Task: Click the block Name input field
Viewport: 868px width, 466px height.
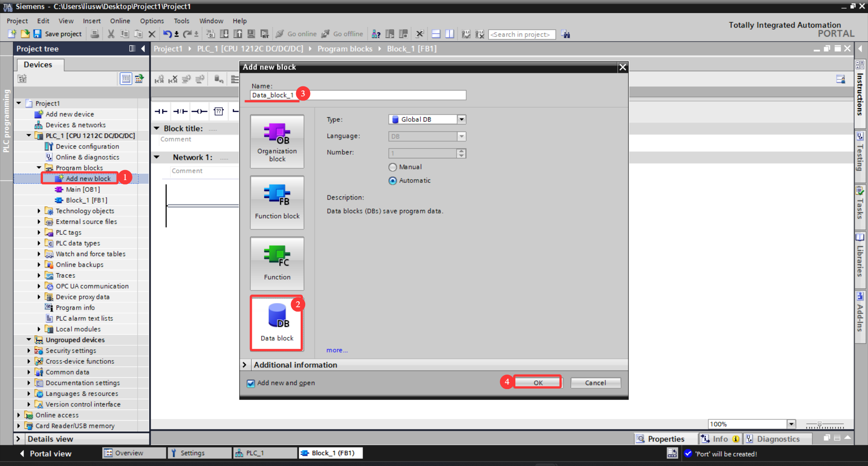Action: pos(358,95)
